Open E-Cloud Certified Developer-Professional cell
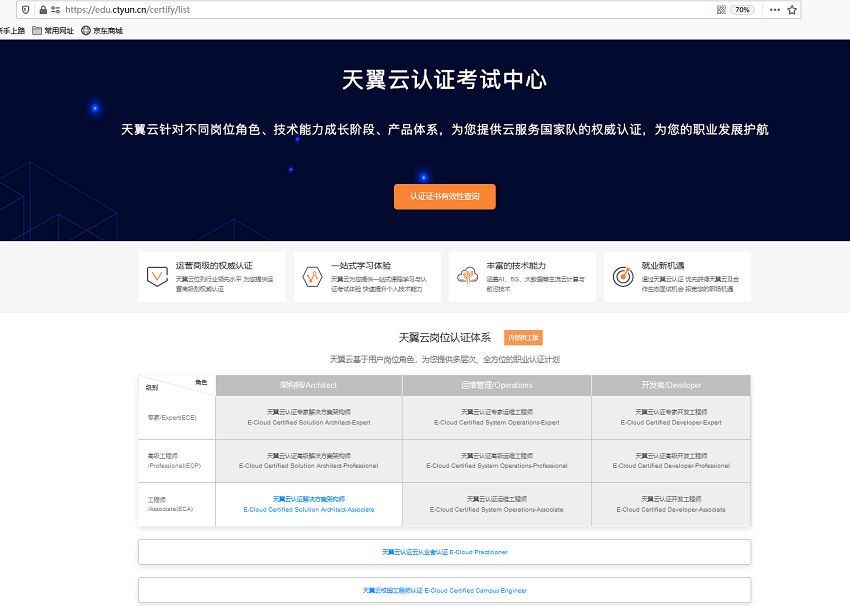The image size is (850, 606). tap(671, 461)
